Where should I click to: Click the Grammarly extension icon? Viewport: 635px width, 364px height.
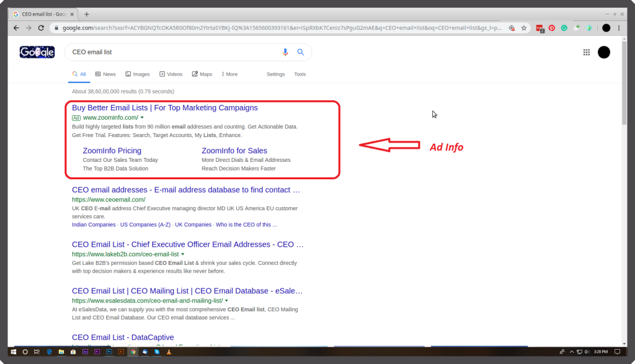(x=564, y=28)
